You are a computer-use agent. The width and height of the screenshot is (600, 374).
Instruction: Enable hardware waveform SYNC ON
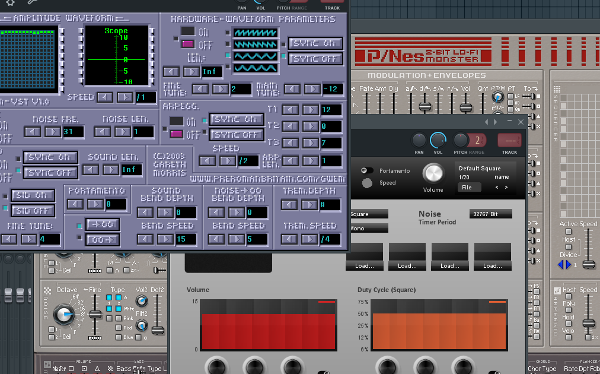tap(315, 43)
